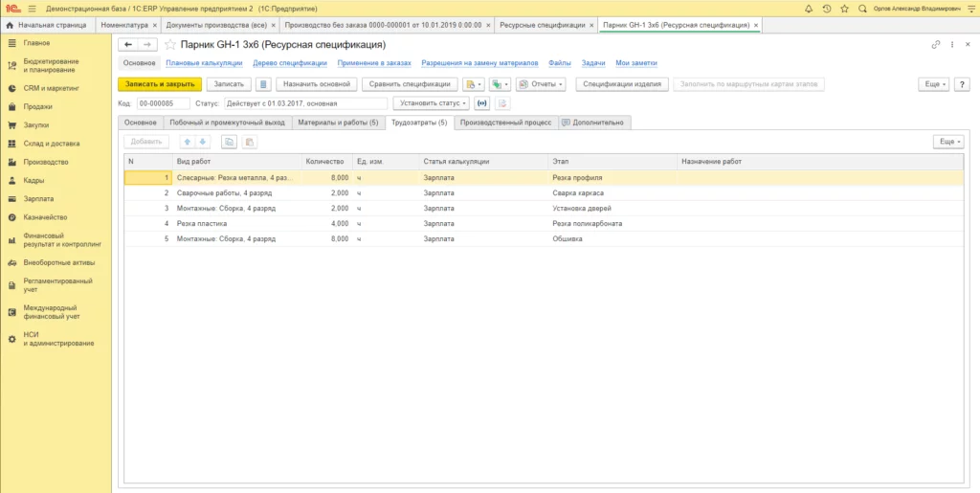Click the copy link icon
Screen dimensions: 980x493
936,44
